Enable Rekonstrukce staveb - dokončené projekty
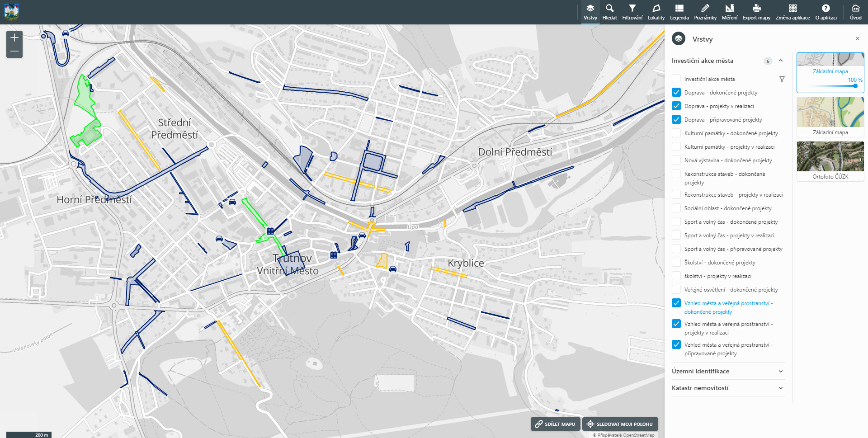 [x=676, y=174]
